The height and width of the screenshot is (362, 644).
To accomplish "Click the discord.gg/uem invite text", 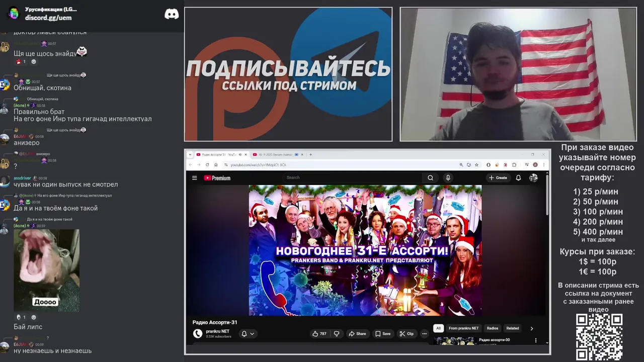I will point(48,18).
